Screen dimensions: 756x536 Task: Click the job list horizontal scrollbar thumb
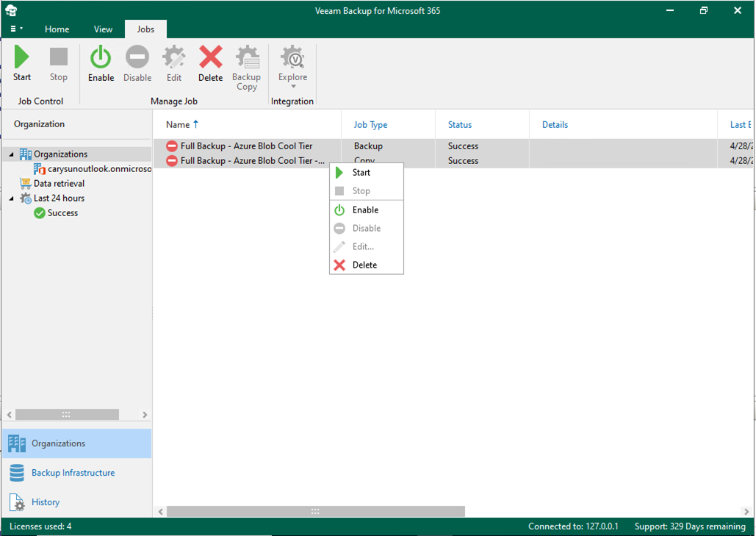click(316, 512)
